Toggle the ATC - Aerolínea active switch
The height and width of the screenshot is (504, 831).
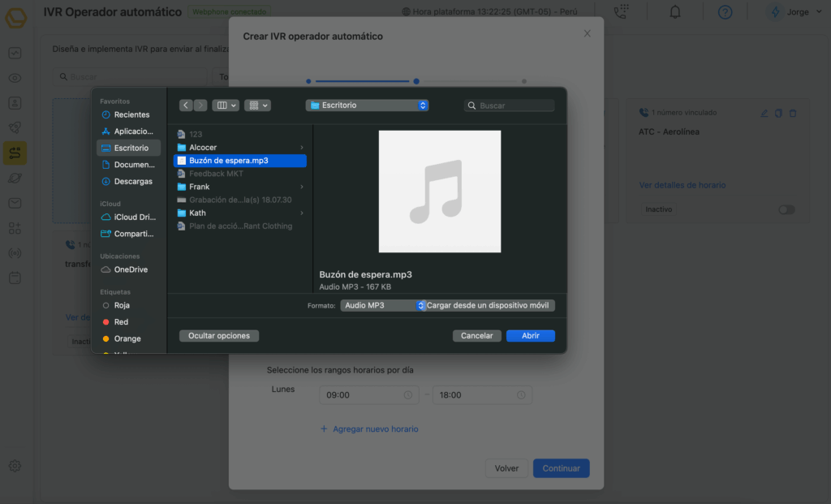tap(786, 209)
